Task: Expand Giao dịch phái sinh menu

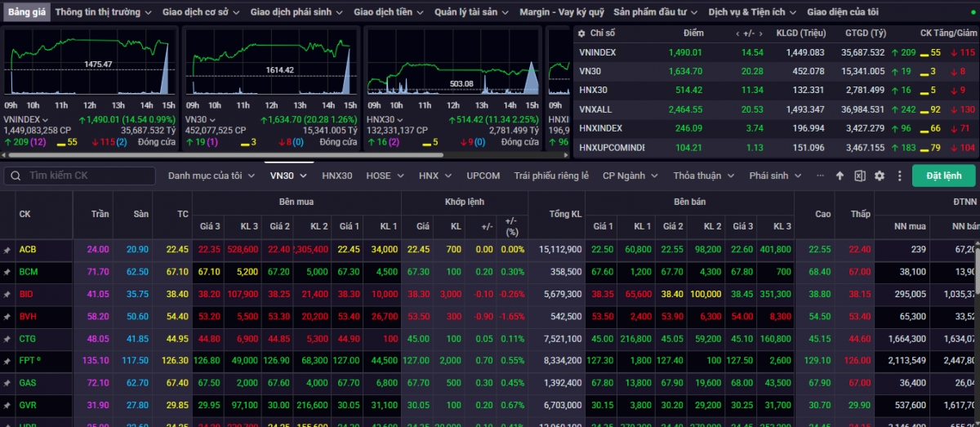Action: (x=298, y=12)
